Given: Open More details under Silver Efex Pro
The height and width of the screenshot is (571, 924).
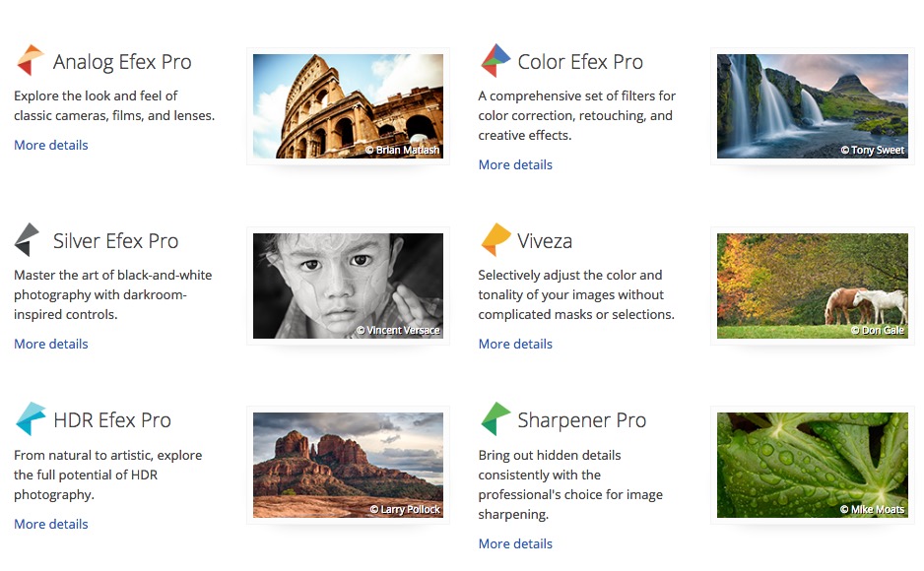Looking at the screenshot, I should pyautogui.click(x=51, y=344).
